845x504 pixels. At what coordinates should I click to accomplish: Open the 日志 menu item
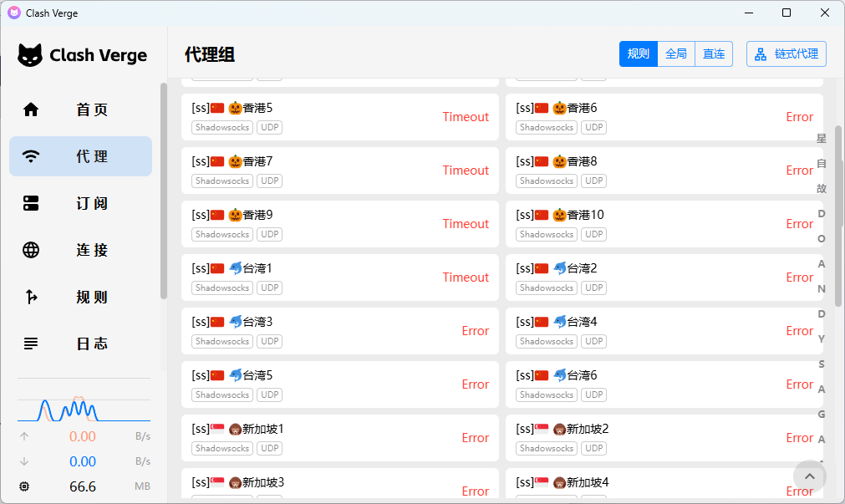coord(92,344)
